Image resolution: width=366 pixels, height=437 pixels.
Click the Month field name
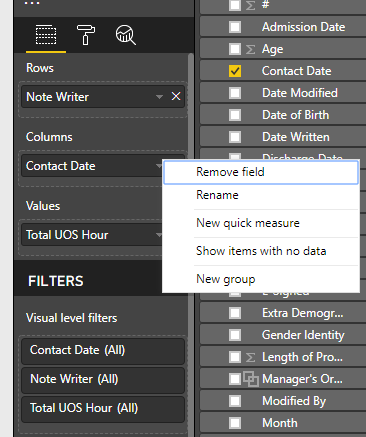(280, 423)
